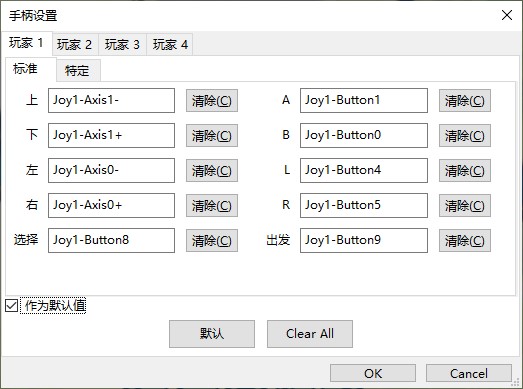
Task: Close the 手柄设置 dialog window
Action: 507,15
